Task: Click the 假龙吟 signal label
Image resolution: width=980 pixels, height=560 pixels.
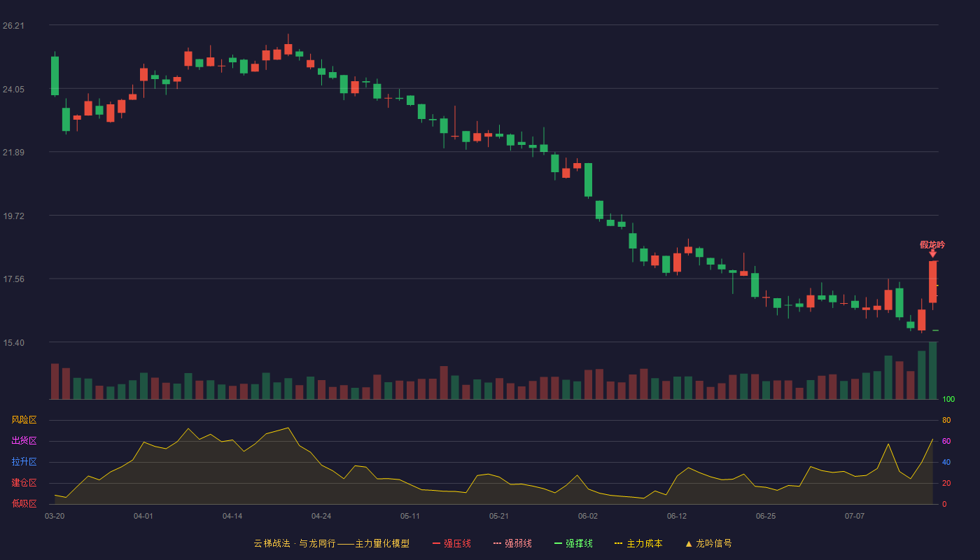Action: 932,245
